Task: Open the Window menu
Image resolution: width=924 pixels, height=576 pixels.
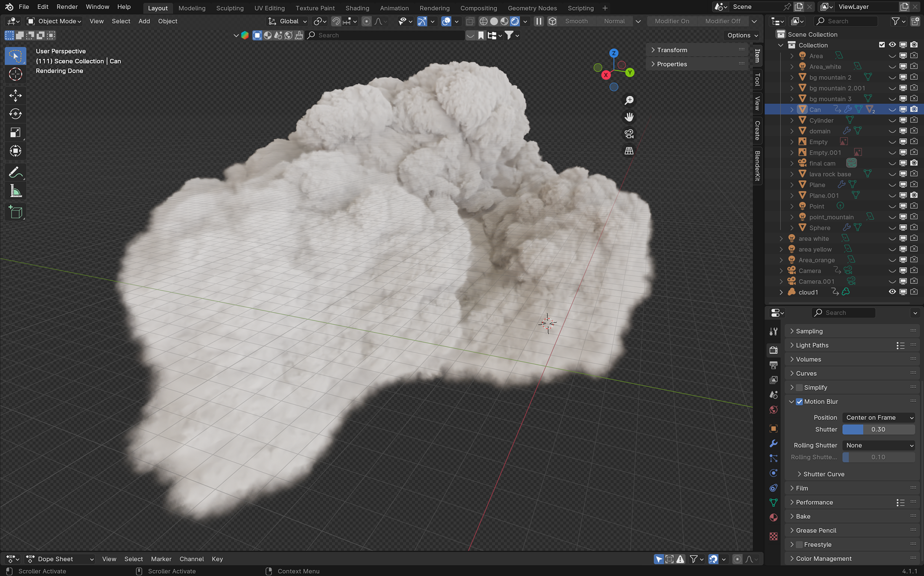Action: (x=97, y=7)
